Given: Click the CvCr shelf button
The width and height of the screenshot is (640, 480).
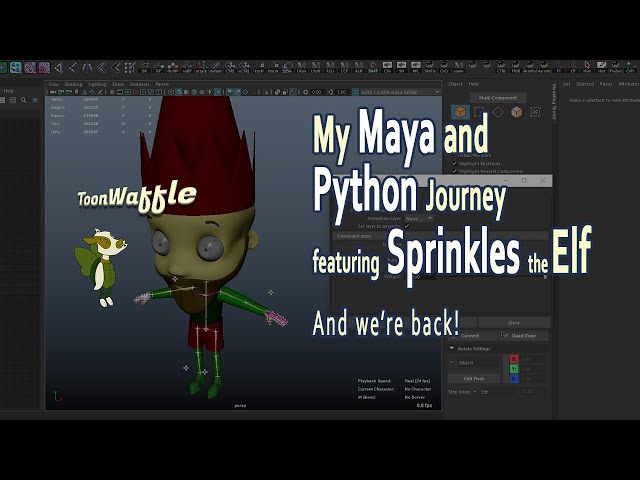Looking at the screenshot, I should (x=444, y=67).
